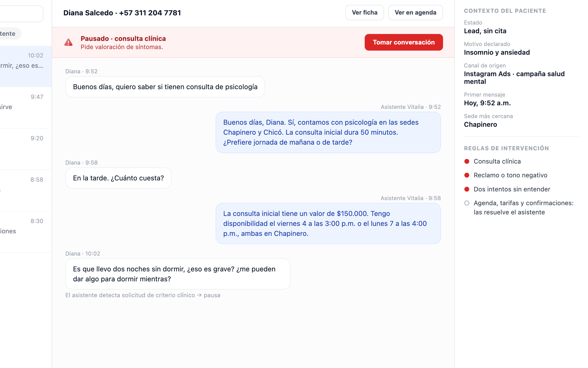Click the filter chip ending in 'tente'
588x368 pixels.
tap(10, 33)
